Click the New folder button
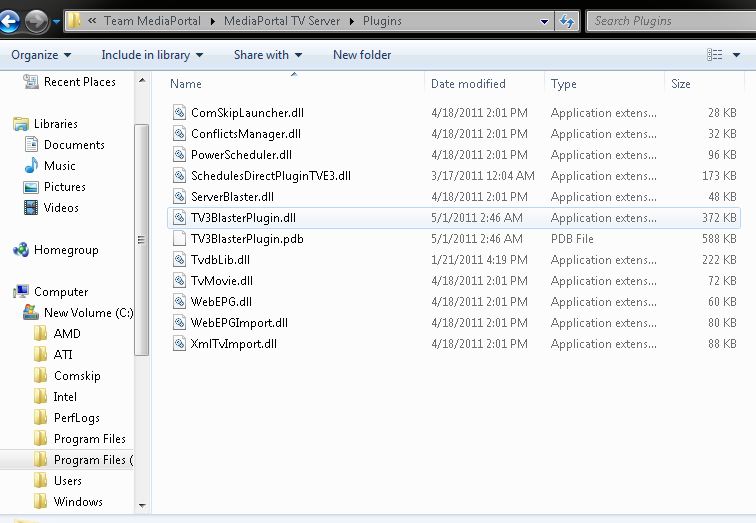 pyautogui.click(x=362, y=55)
